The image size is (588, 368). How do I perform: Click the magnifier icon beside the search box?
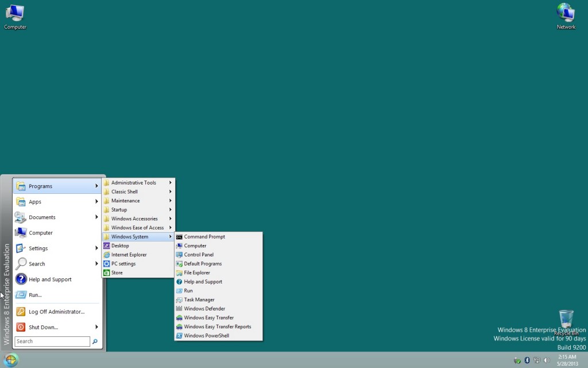pos(95,342)
